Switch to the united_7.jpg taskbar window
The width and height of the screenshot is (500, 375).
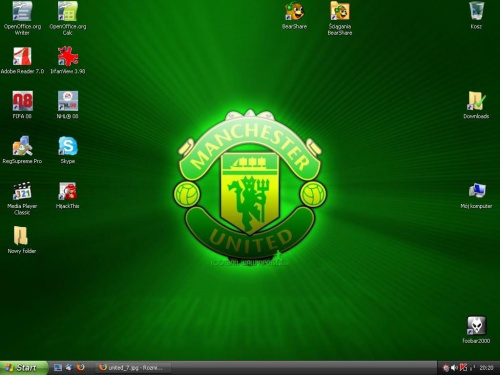coord(133,368)
